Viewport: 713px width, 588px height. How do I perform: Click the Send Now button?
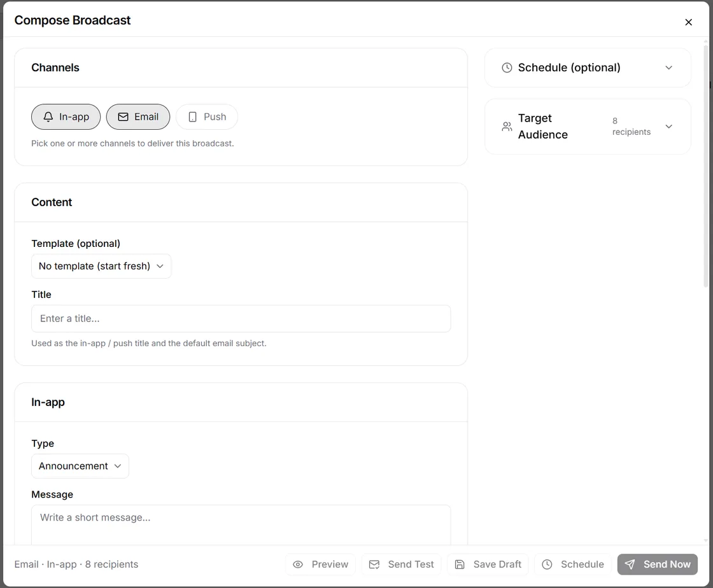(x=658, y=564)
